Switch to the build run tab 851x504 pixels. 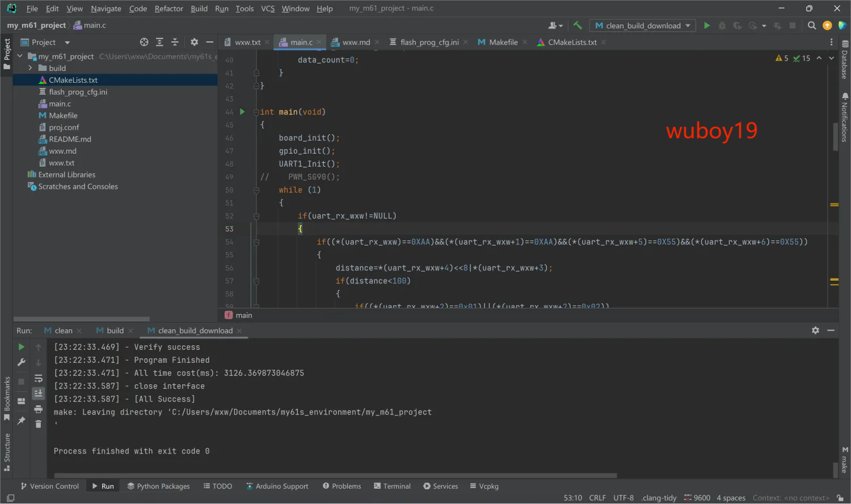[x=115, y=331]
